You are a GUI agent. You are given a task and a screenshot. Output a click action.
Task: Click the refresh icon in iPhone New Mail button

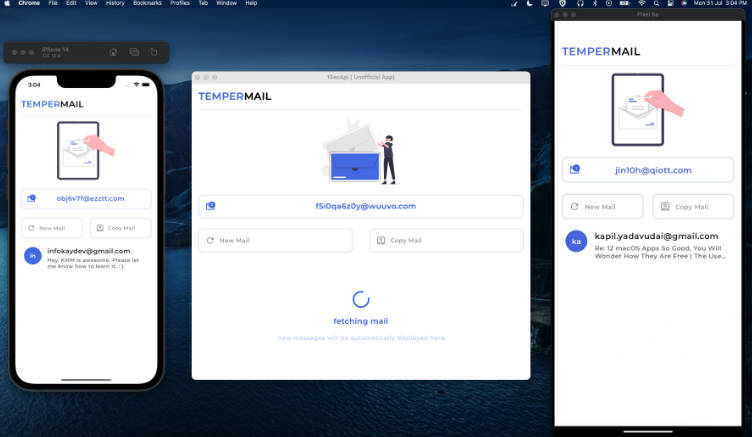pos(31,228)
